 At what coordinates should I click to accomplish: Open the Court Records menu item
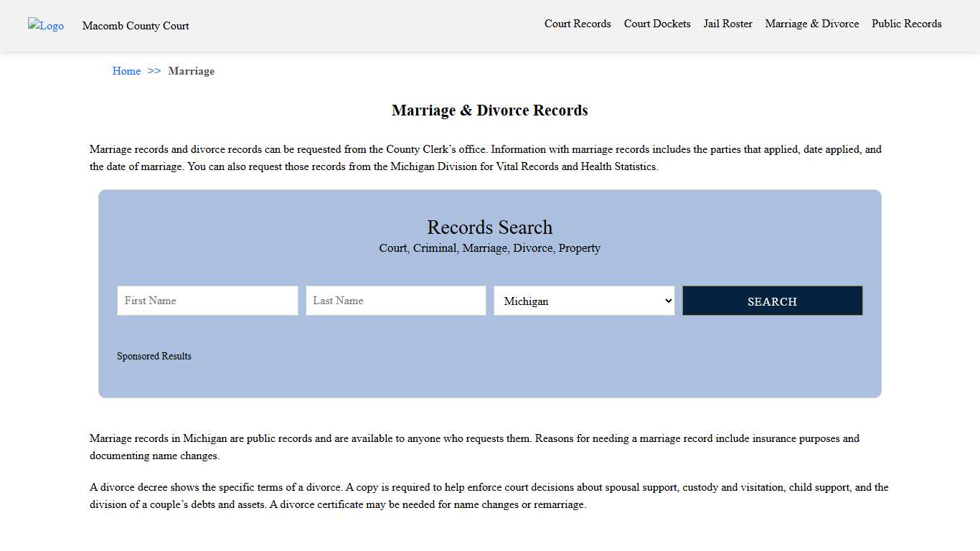(x=578, y=24)
